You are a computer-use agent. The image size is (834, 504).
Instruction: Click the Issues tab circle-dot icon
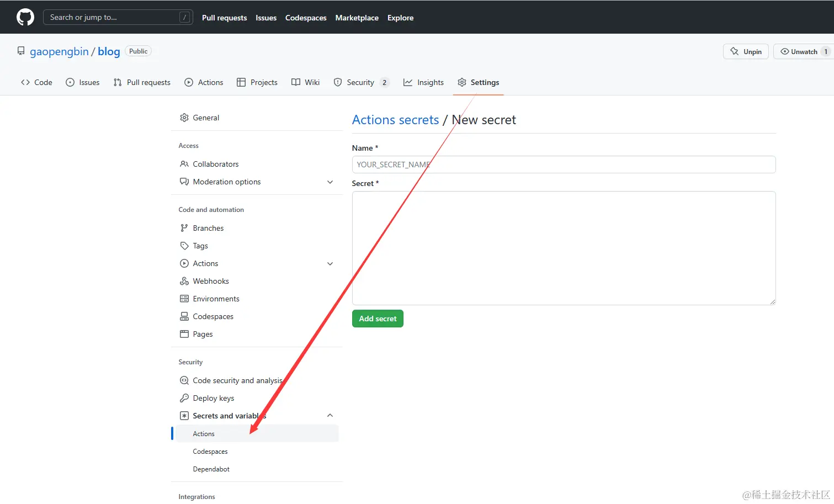pyautogui.click(x=70, y=82)
